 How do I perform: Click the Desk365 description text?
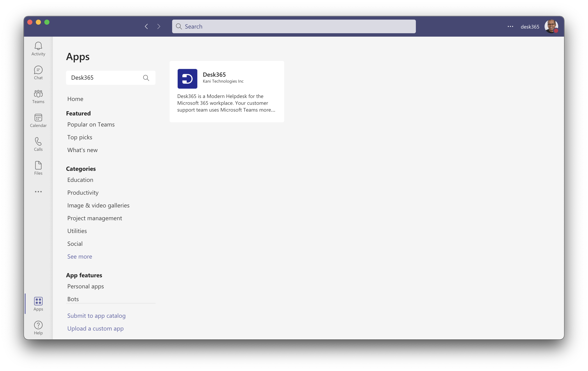pos(226,103)
